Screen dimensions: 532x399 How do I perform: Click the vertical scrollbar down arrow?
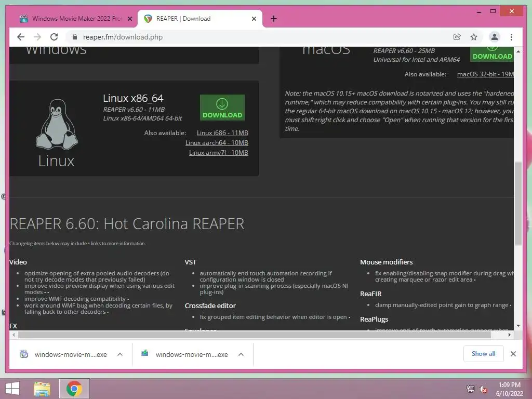518,326
